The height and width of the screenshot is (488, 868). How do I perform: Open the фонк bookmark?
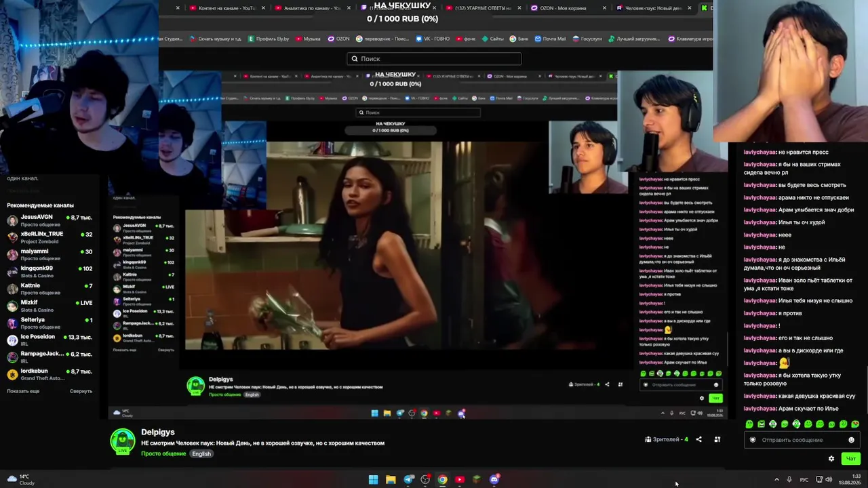point(466,39)
